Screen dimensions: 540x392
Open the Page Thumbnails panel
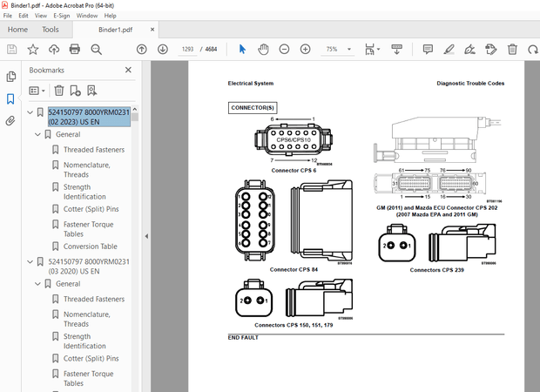11,77
